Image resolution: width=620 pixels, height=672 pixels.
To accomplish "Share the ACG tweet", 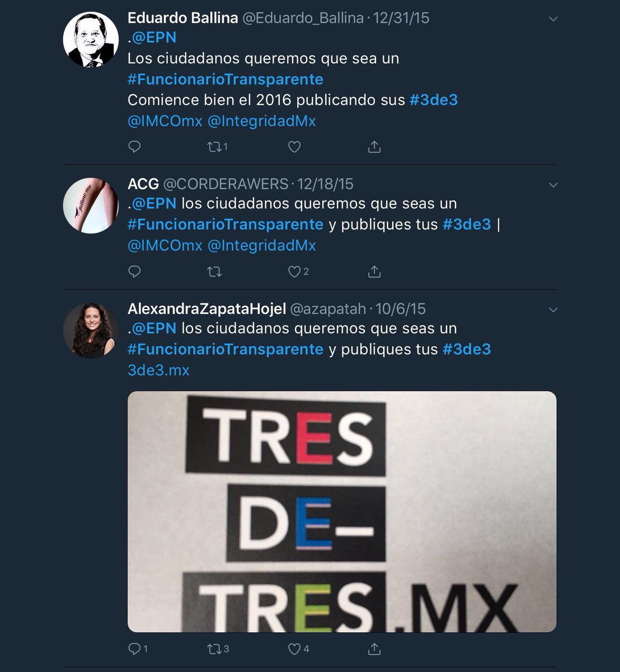I will click(x=374, y=272).
